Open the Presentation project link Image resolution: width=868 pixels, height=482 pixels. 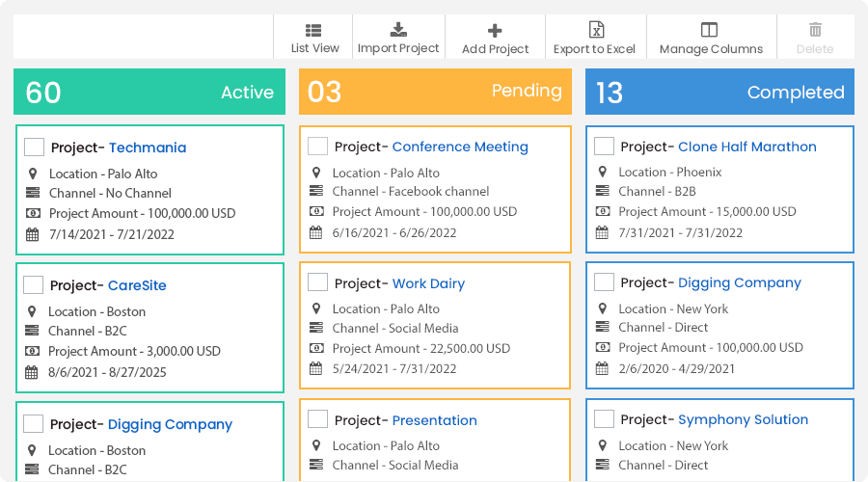coord(434,420)
